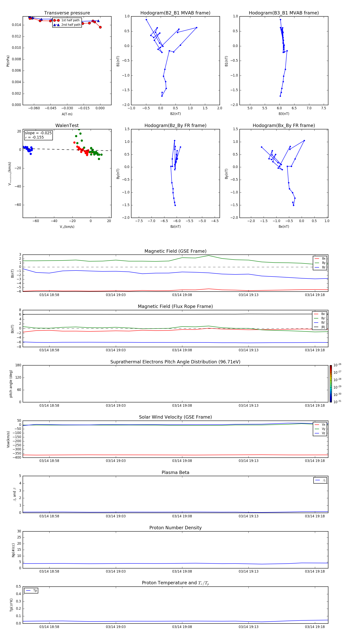The image size is (351, 644).
Task: Click the Tp legend entry in the temperature panel
Action: (x=31, y=591)
